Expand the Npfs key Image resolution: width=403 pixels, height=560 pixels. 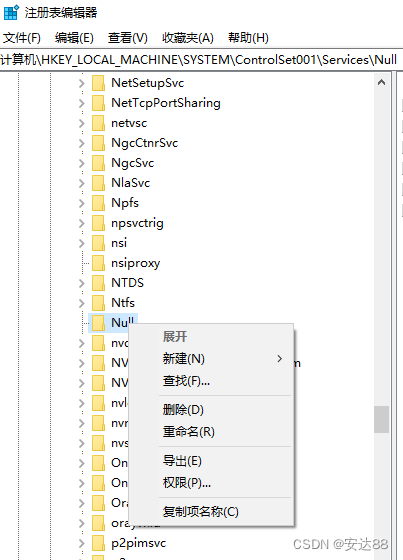coord(82,203)
